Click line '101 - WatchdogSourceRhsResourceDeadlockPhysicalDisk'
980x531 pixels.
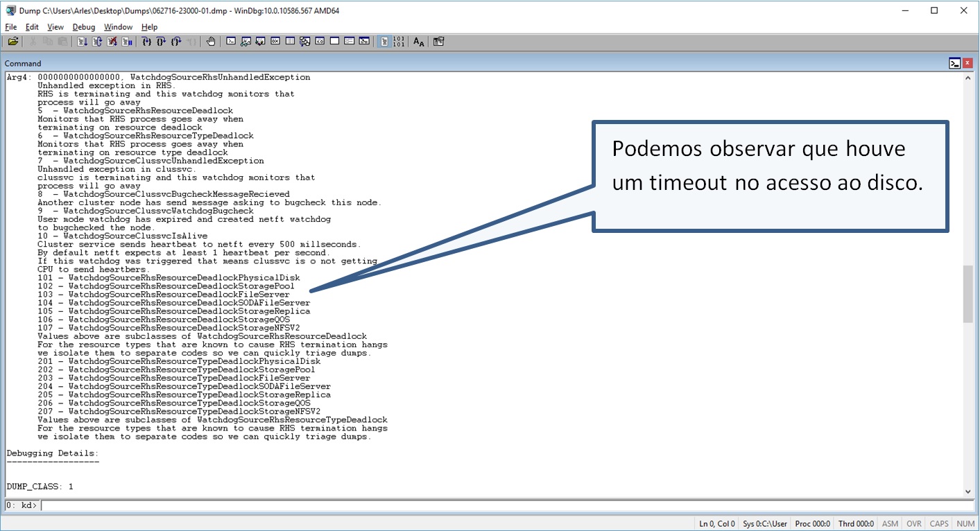tap(169, 278)
